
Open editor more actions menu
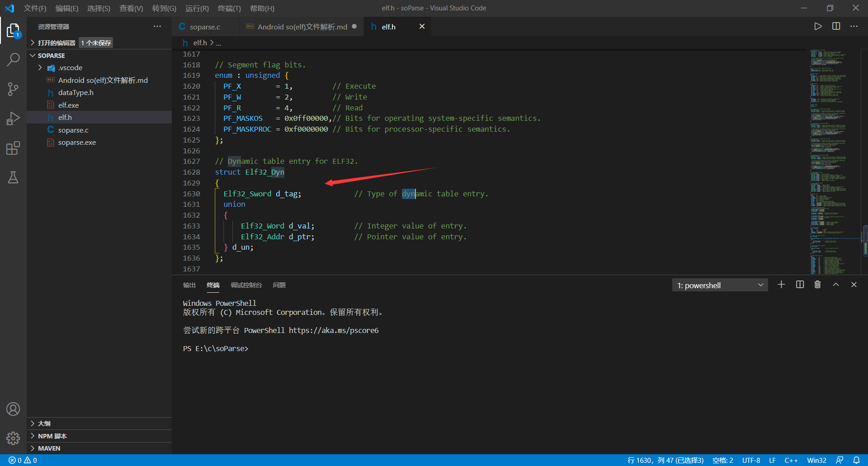[x=854, y=26]
